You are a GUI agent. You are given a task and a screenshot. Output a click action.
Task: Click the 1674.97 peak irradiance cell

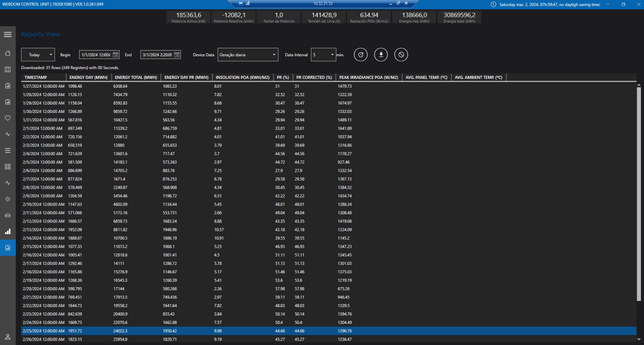point(345,103)
